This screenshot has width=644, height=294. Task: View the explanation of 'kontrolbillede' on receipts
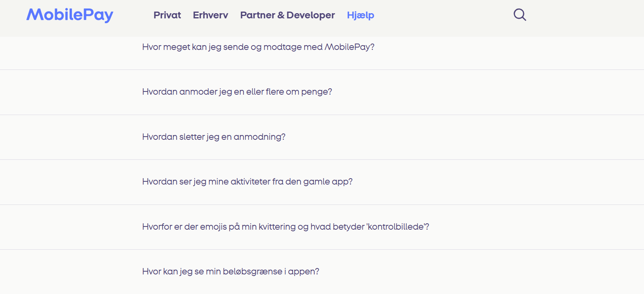coord(285,227)
